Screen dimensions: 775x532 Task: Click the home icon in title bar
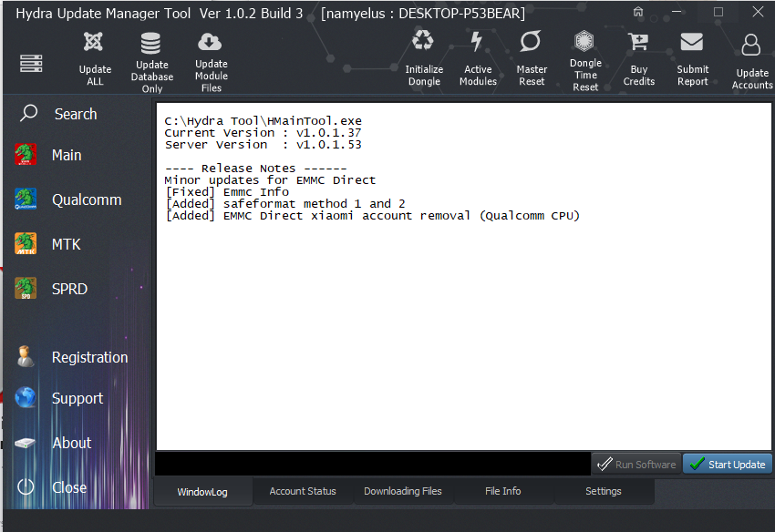pos(638,12)
